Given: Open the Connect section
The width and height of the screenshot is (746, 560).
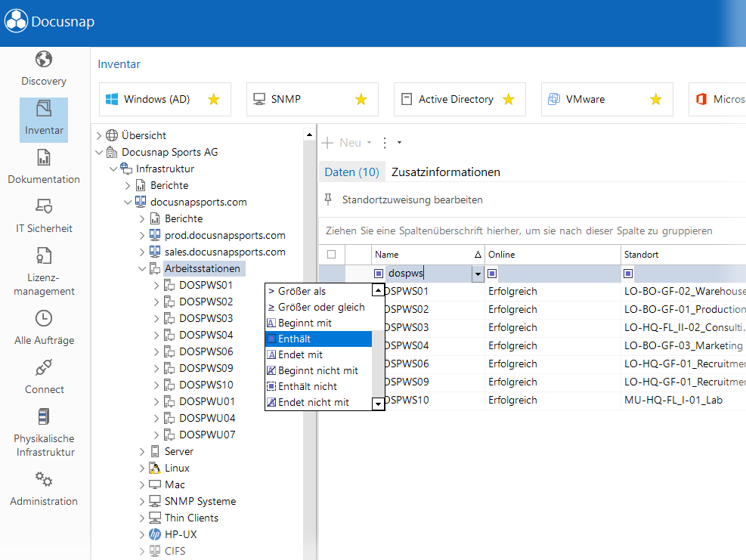Looking at the screenshot, I should click(44, 377).
